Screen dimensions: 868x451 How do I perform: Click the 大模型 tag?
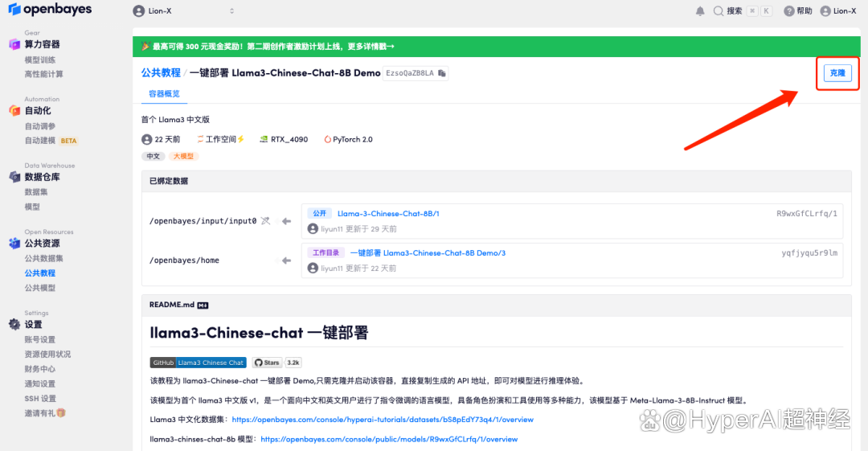tap(184, 156)
